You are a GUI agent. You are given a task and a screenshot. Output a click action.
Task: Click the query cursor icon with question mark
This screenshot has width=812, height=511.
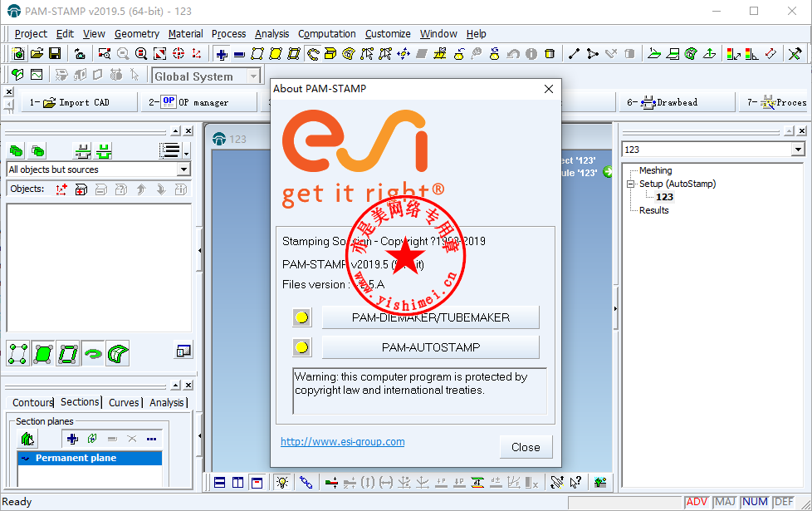576,483
